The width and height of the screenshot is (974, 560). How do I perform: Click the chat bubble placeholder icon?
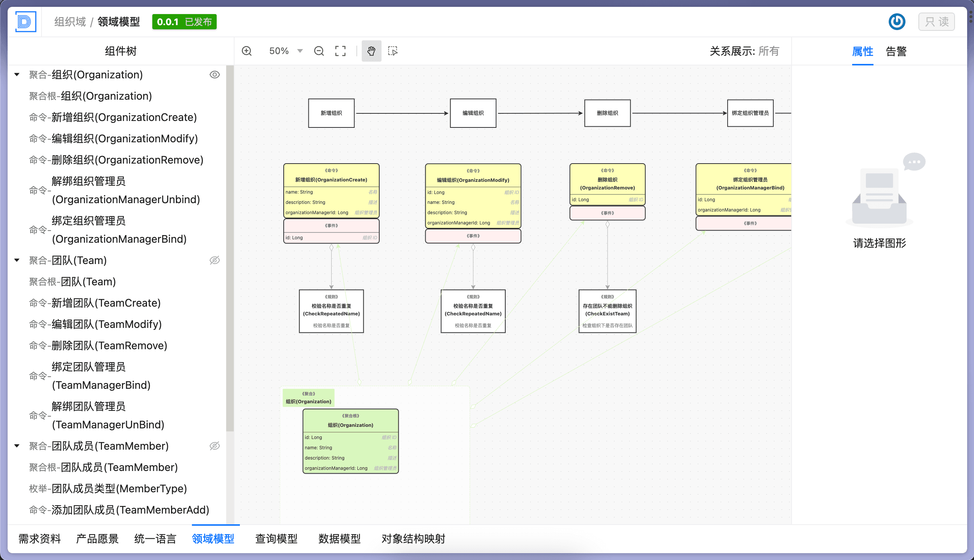pos(914,162)
